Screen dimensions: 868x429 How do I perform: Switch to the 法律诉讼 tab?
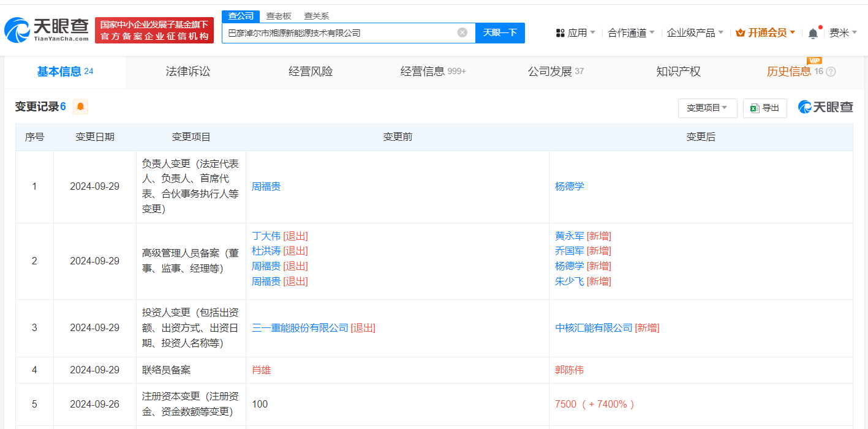coord(188,72)
